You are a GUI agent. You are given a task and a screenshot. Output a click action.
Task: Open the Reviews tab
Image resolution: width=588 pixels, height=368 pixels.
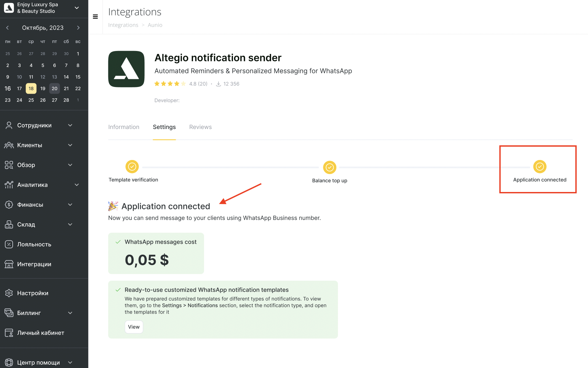(200, 127)
